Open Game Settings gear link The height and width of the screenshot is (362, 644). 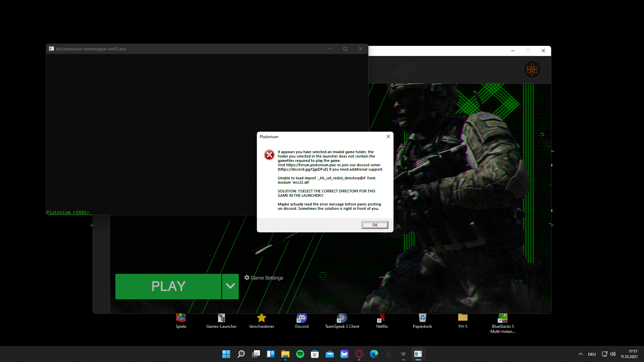tap(264, 278)
